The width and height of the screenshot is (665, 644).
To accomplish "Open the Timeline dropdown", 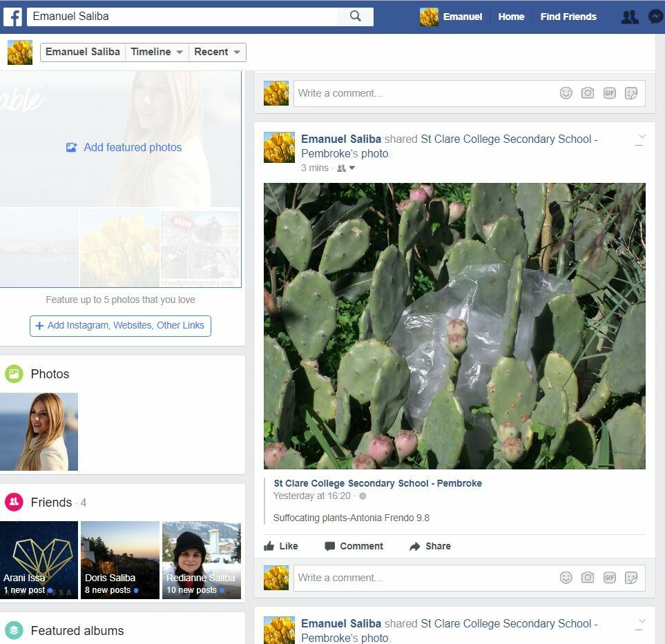I will point(157,52).
